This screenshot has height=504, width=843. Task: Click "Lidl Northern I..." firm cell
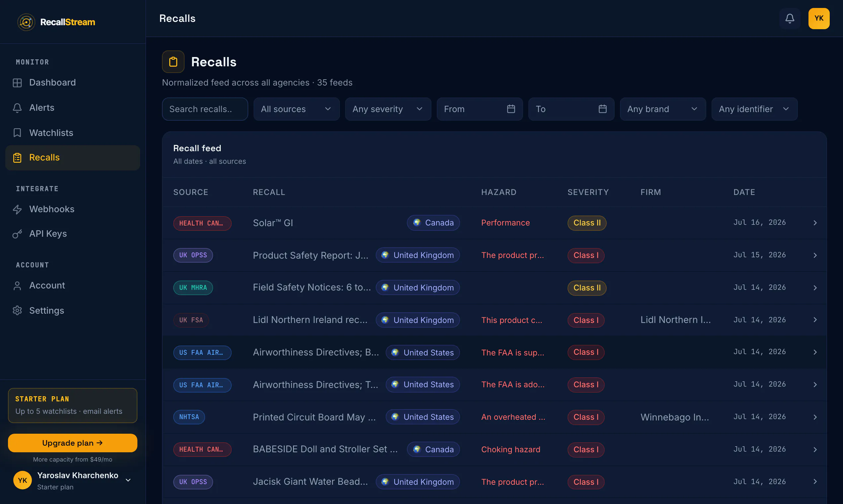tap(675, 320)
